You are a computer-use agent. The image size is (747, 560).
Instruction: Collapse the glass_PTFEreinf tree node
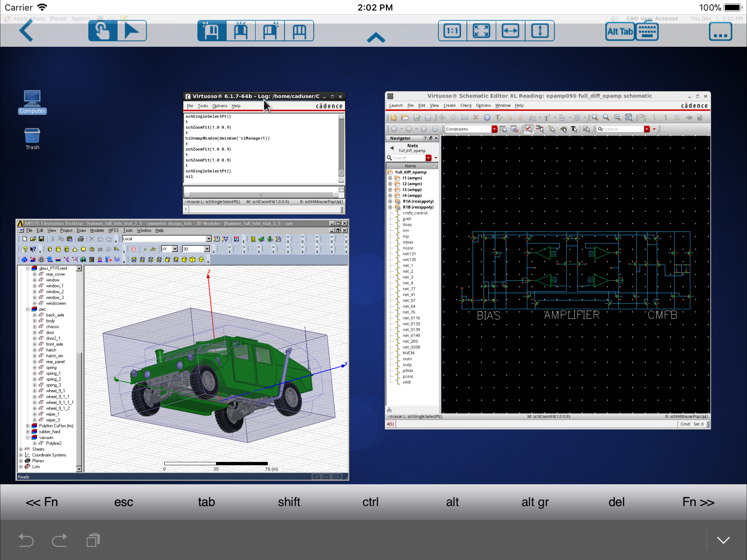click(28, 268)
